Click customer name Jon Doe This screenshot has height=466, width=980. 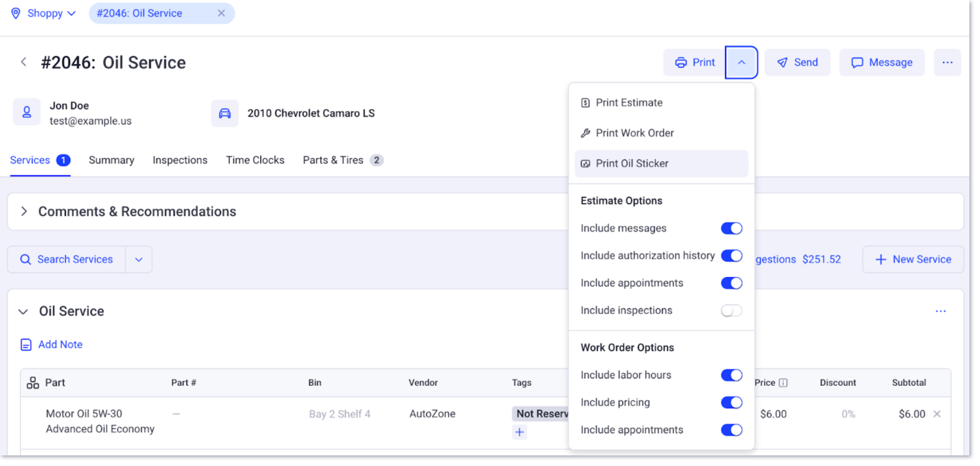tap(69, 106)
